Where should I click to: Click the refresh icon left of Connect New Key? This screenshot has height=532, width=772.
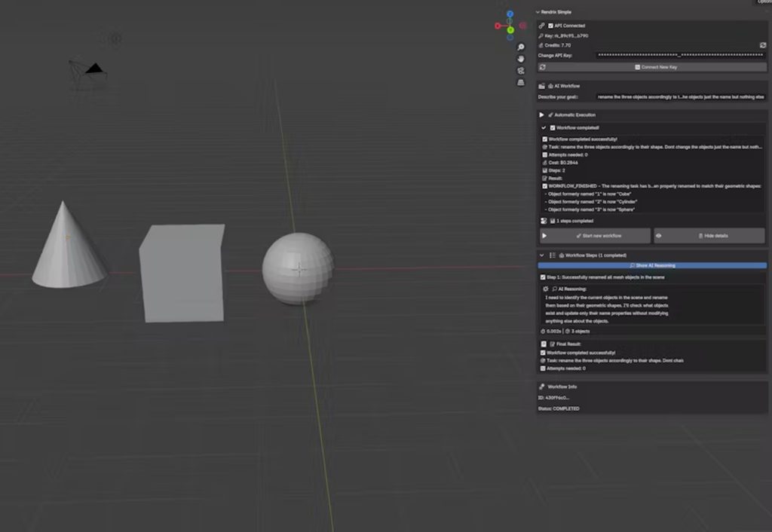click(x=543, y=67)
